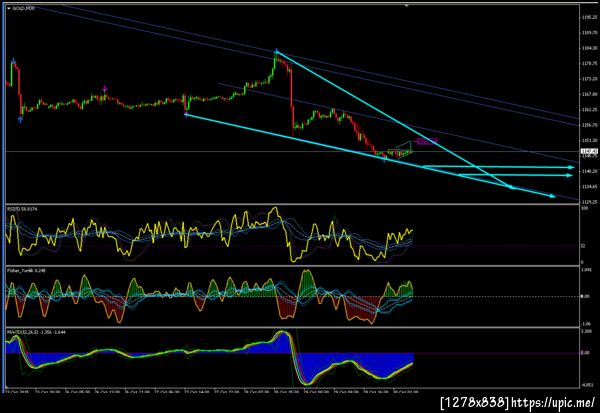Image resolution: width=600 pixels, height=413 pixels.
Task: Select the upper horizontal cyan arrow line
Action: [497, 167]
